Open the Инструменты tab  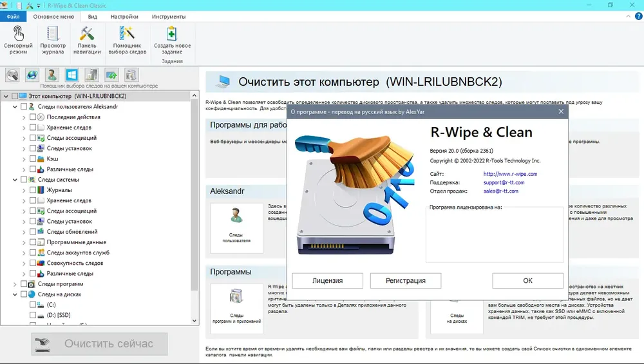[169, 17]
